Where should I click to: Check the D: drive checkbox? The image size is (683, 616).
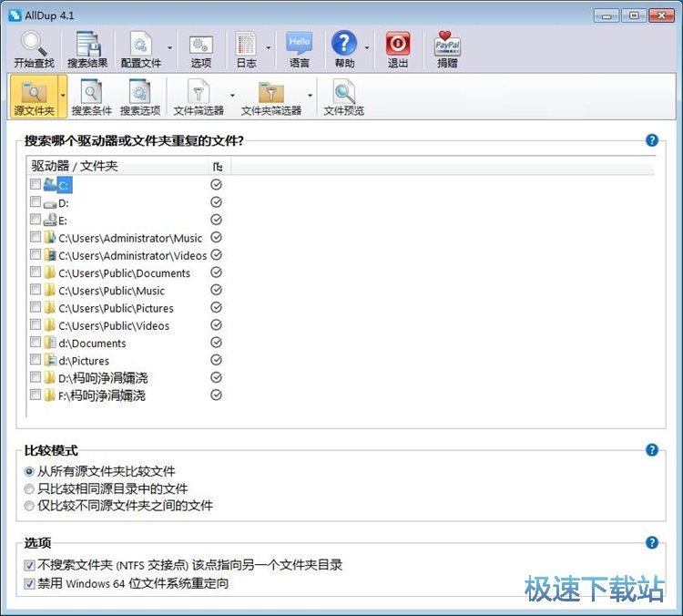pos(36,201)
